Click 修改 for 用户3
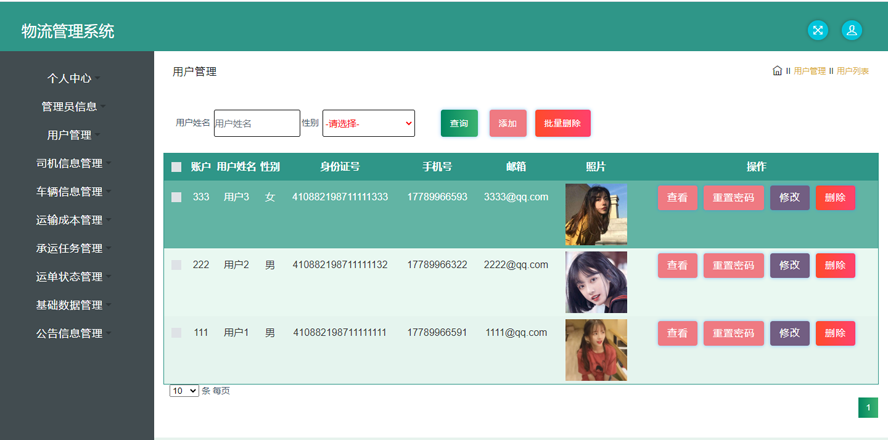The image size is (888, 440). [789, 198]
